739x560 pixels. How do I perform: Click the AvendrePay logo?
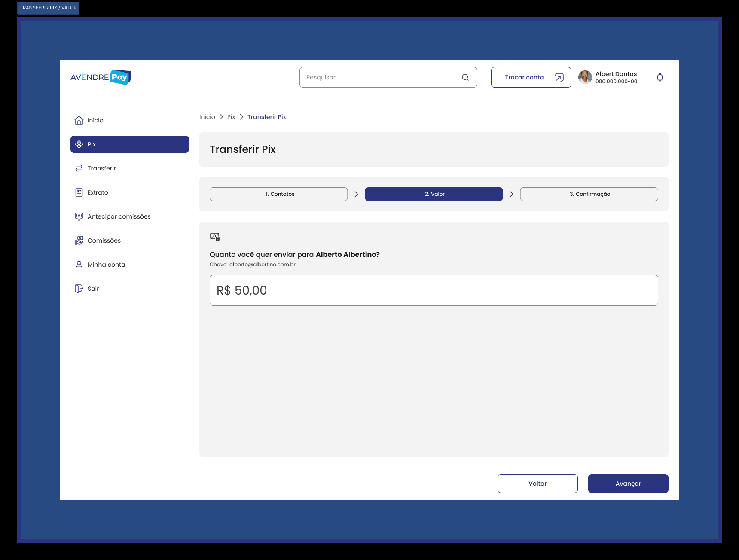tap(101, 77)
